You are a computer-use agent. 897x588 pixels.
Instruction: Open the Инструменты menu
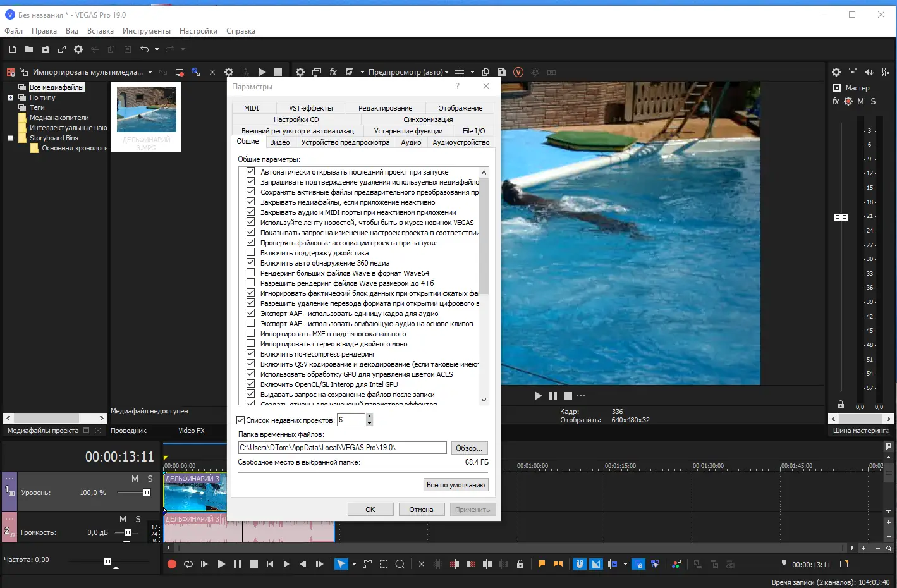coord(147,31)
